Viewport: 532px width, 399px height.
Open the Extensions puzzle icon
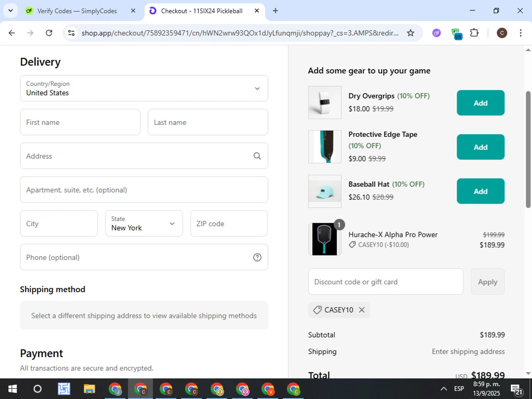(x=474, y=33)
